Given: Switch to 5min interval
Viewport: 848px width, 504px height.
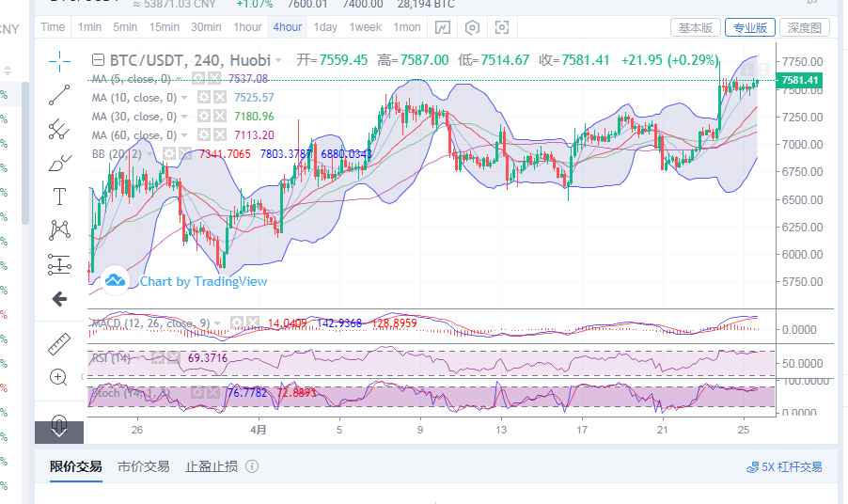Looking at the screenshot, I should pos(125,27).
